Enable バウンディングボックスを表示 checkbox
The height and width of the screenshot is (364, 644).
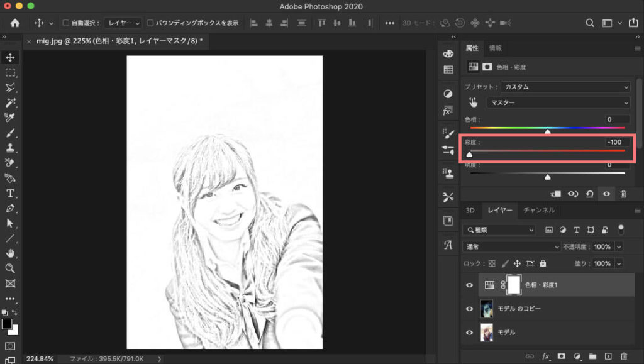coord(150,23)
